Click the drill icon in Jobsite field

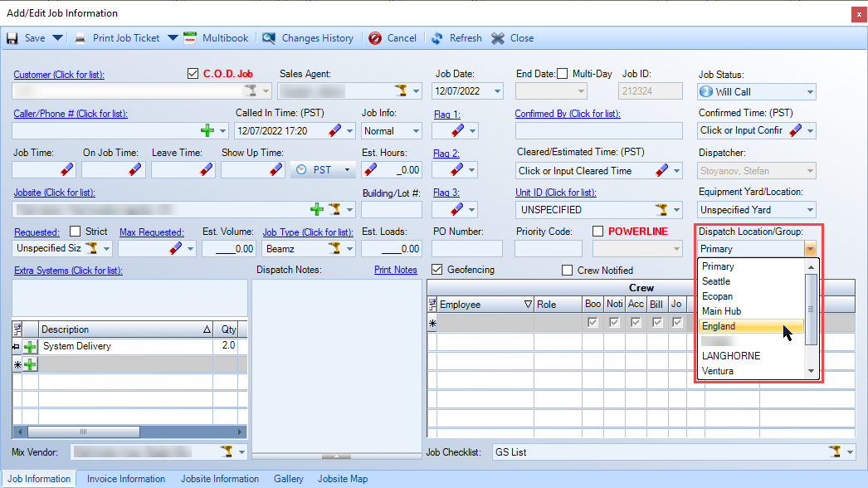[x=334, y=209]
